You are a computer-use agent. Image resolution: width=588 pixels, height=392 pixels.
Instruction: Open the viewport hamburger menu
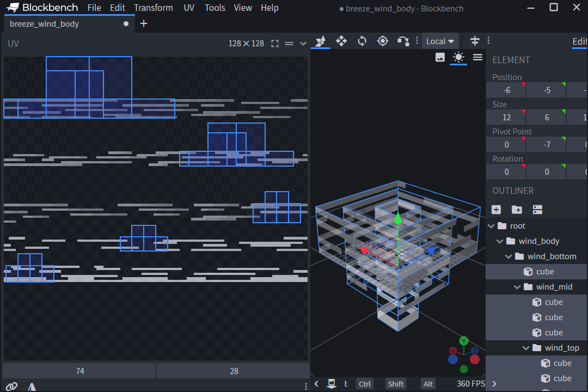(477, 57)
